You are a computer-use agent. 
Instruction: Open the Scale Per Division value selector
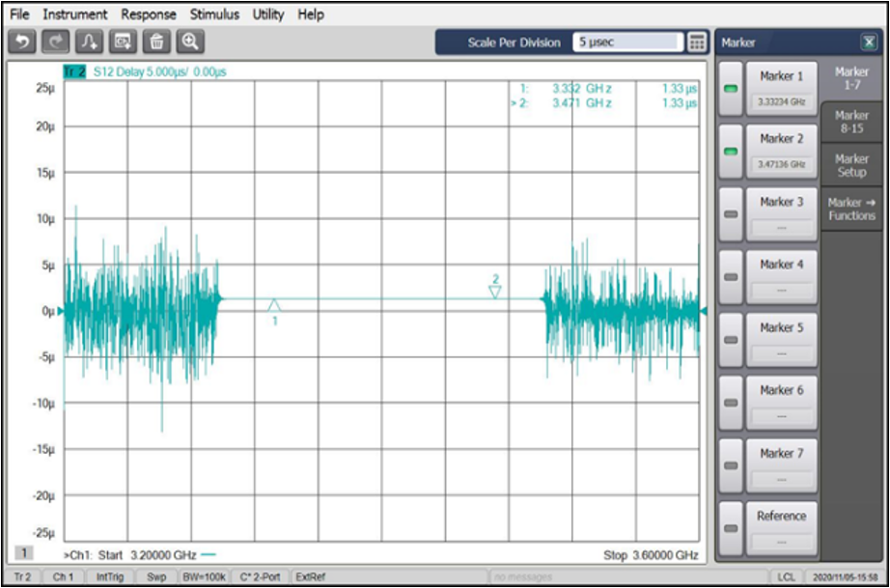pos(626,42)
